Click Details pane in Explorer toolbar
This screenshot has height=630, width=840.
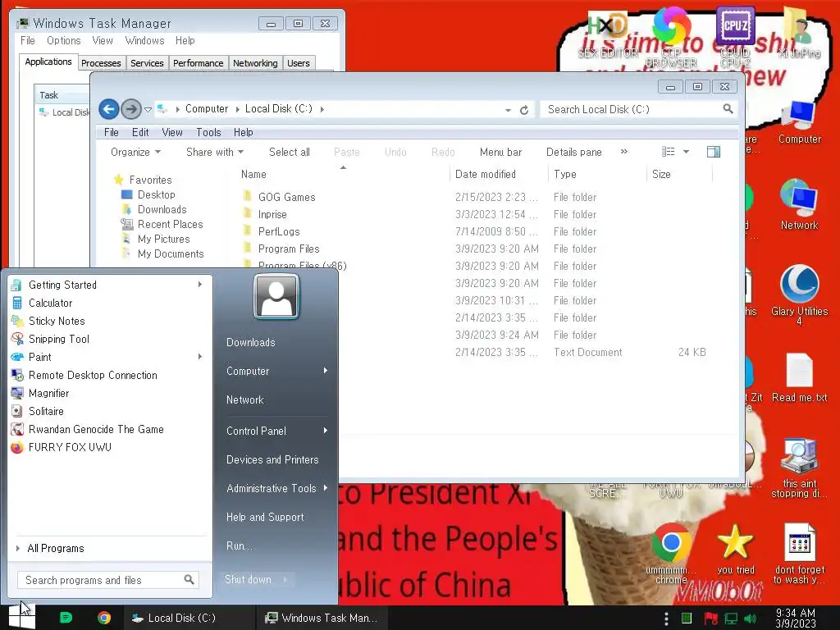pos(573,152)
